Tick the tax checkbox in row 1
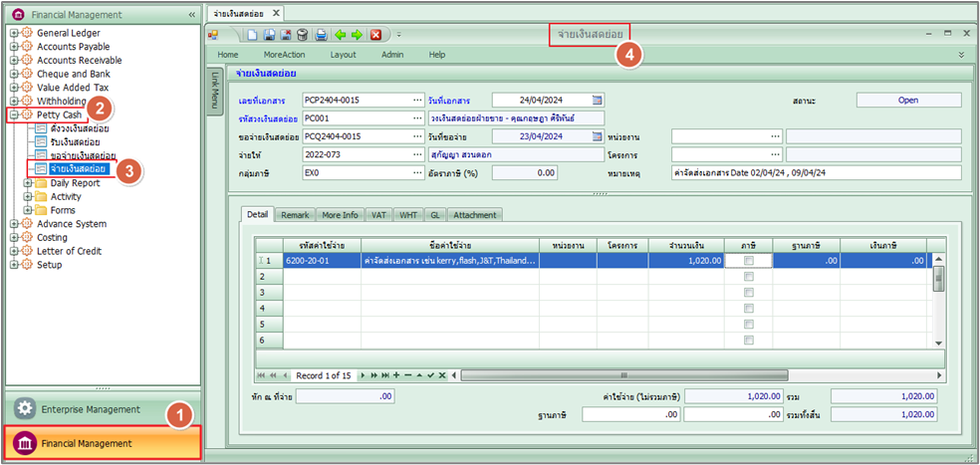This screenshot has height=465, width=980. point(749,260)
